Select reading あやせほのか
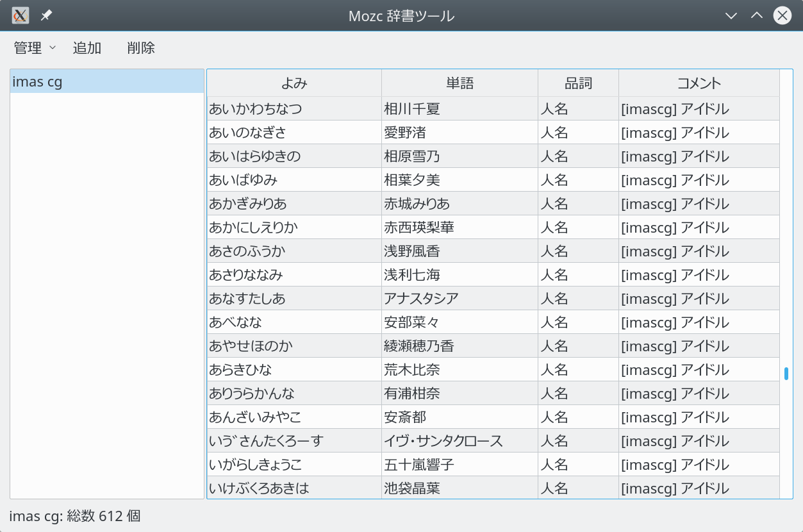Viewport: 803px width, 532px height. (294, 346)
